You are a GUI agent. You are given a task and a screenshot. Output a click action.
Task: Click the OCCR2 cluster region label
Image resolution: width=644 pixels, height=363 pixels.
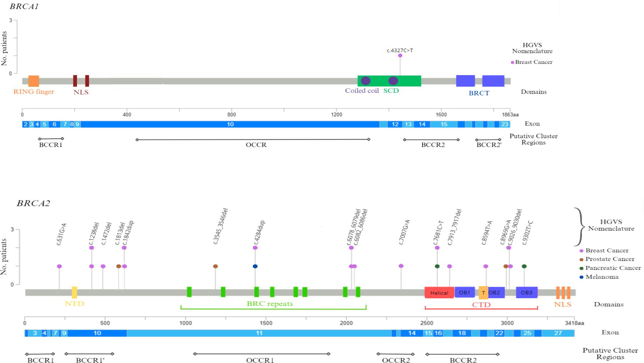396,360
